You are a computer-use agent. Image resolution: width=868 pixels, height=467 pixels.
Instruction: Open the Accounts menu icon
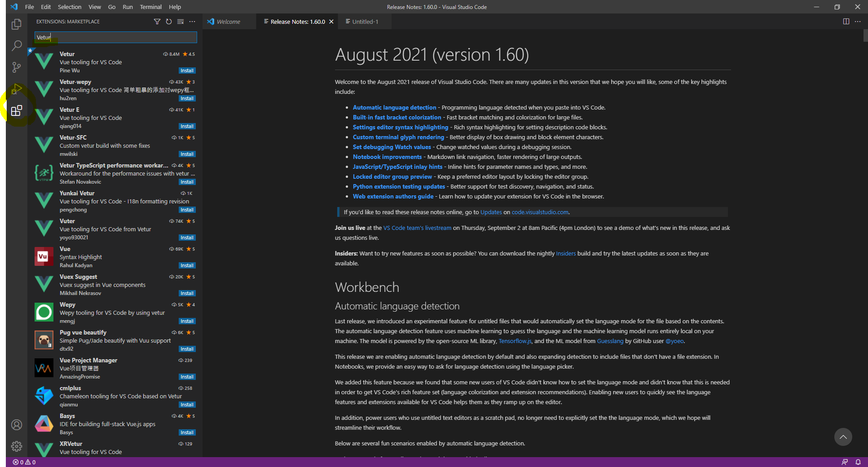click(17, 425)
